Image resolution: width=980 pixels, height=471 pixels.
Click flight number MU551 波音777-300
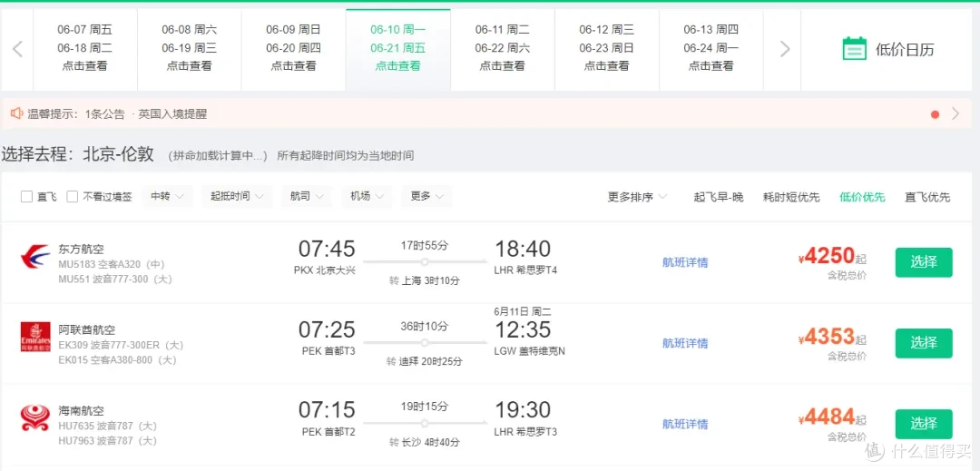[x=115, y=280]
